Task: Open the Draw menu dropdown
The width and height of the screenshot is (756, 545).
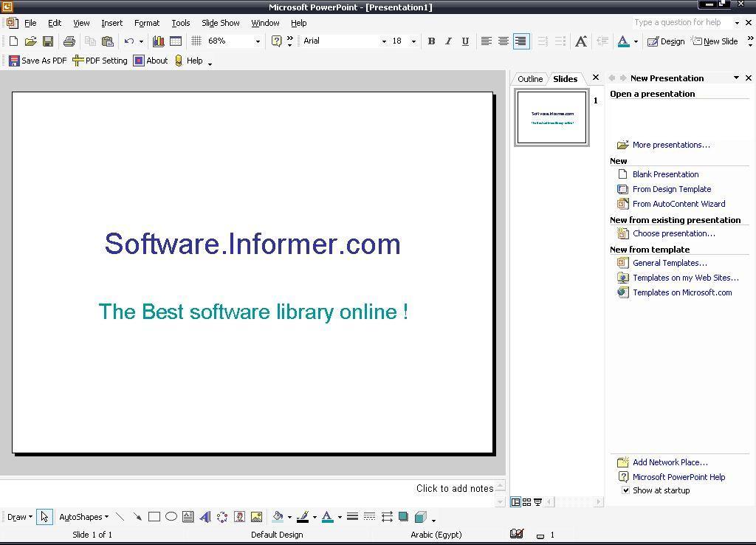Action: click(20, 517)
